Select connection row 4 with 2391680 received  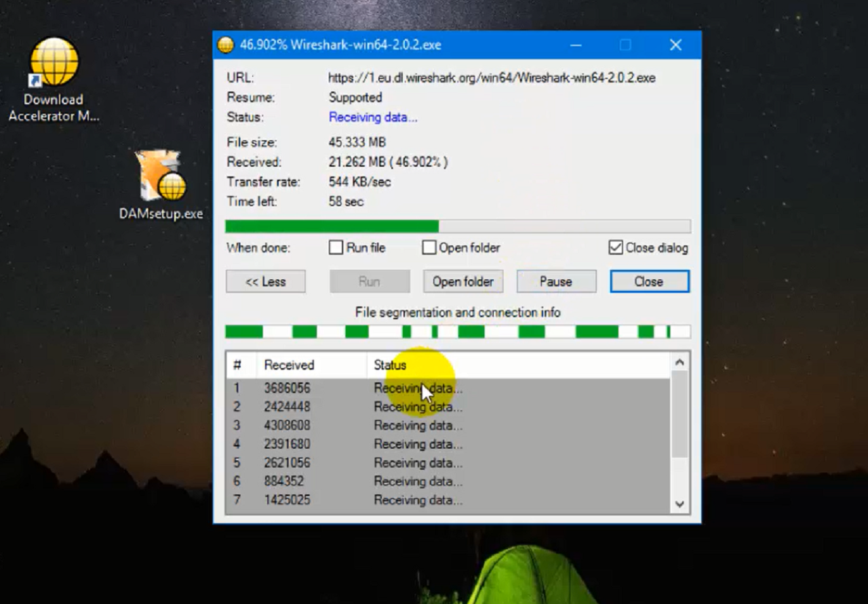coord(448,445)
